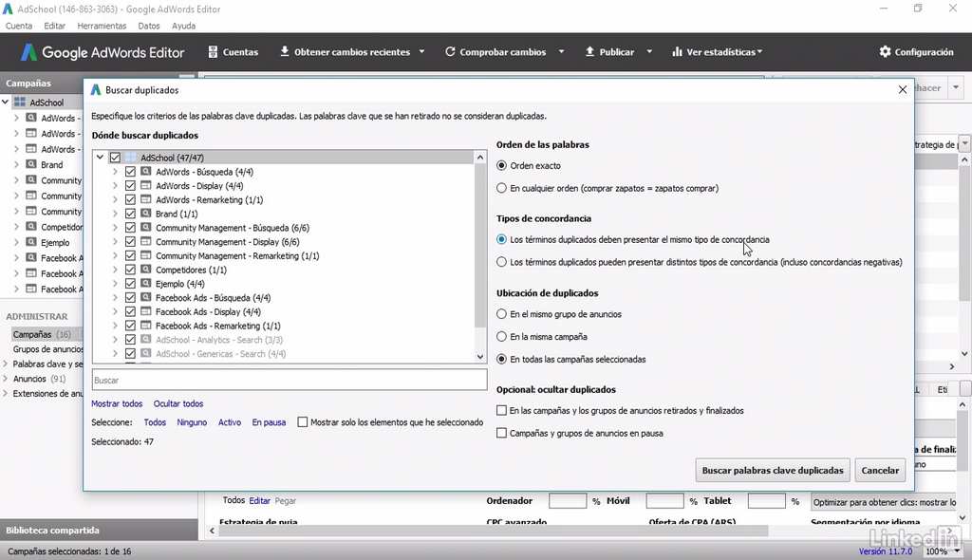The width and height of the screenshot is (972, 560).
Task: Open dropdown arrow next to Publicar
Action: tap(649, 51)
